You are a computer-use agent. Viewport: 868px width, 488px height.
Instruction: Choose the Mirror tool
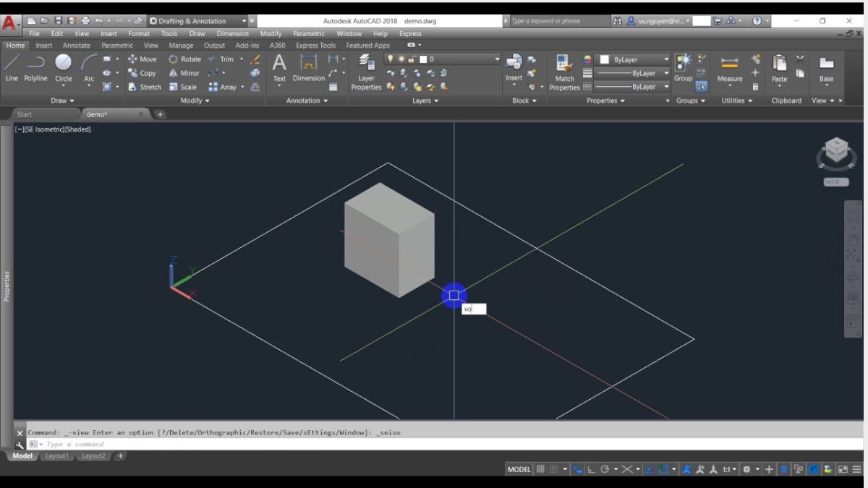pos(184,73)
